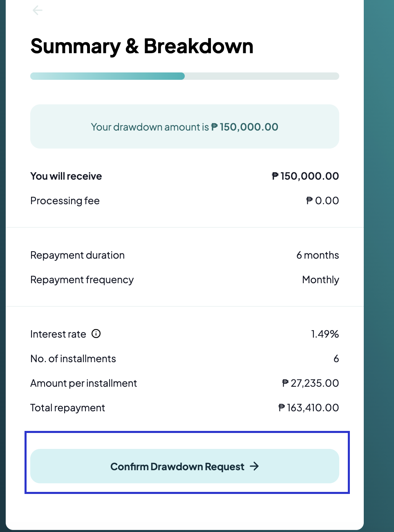Click the Interest rate label text
Image resolution: width=394 pixels, height=532 pixels.
(x=58, y=334)
